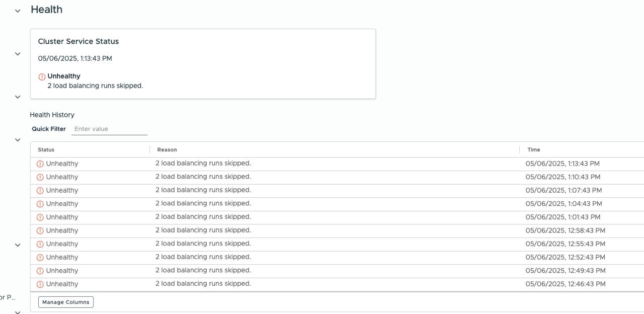Select time cell '05/06/2025, 12:52:43 PM'
The image size is (644, 314).
[x=566, y=257]
